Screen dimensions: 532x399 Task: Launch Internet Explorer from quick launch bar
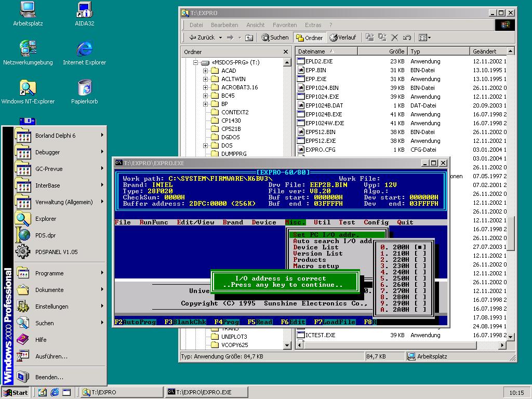coord(55,392)
